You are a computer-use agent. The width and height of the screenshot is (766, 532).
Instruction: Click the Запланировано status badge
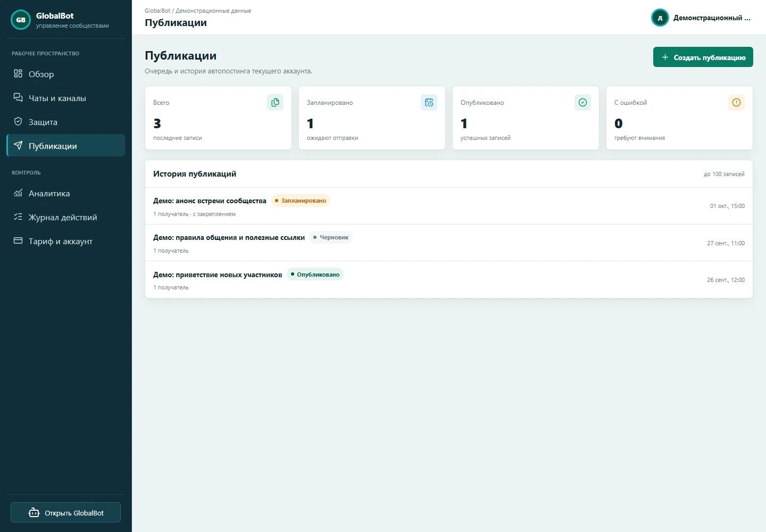[301, 201]
